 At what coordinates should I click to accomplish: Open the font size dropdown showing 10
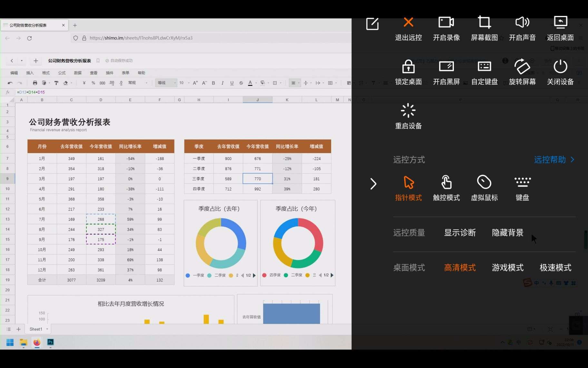tap(183, 83)
